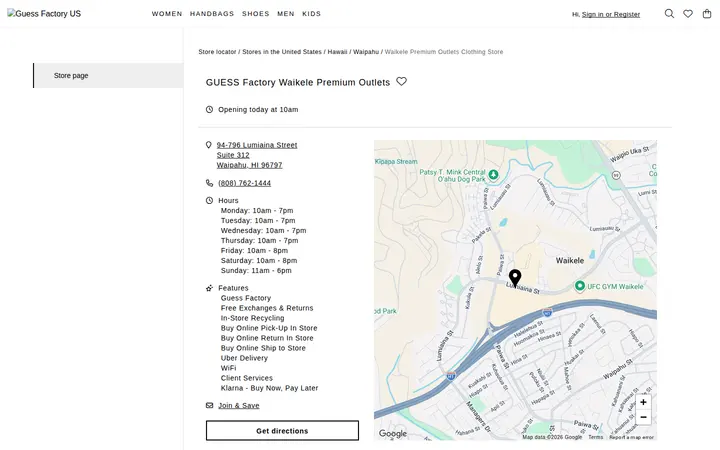Click the Saturday: 10am - 8pm hours row
The height and width of the screenshot is (450, 720).
259,260
